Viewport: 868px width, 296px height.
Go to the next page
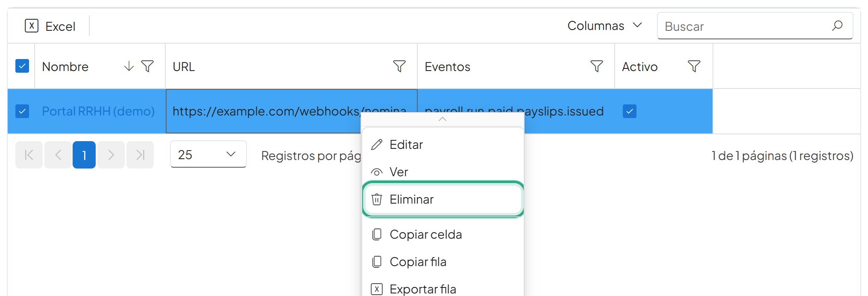pos(111,155)
